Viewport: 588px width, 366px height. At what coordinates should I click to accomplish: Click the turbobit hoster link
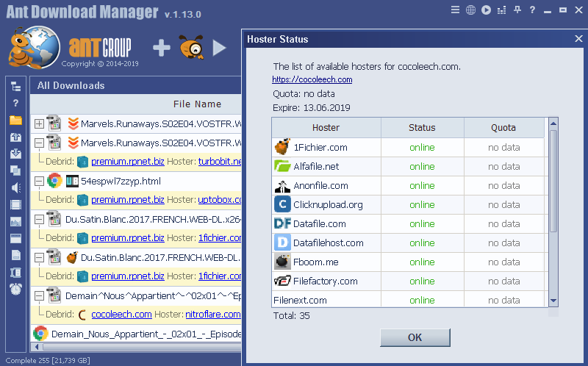click(219, 162)
